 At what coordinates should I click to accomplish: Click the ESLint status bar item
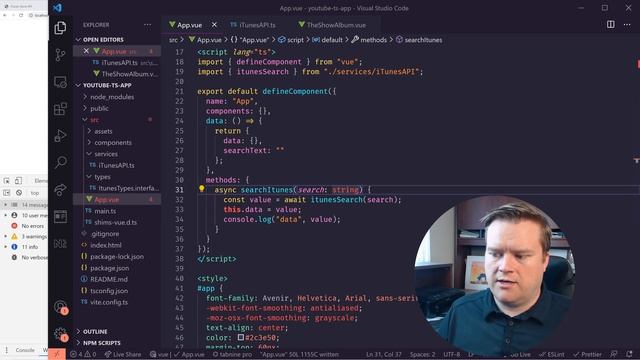click(x=552, y=354)
